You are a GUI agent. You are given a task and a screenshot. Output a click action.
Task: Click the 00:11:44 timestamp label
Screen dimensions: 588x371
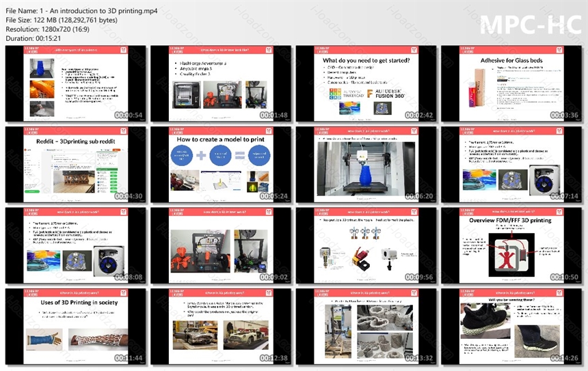point(129,358)
